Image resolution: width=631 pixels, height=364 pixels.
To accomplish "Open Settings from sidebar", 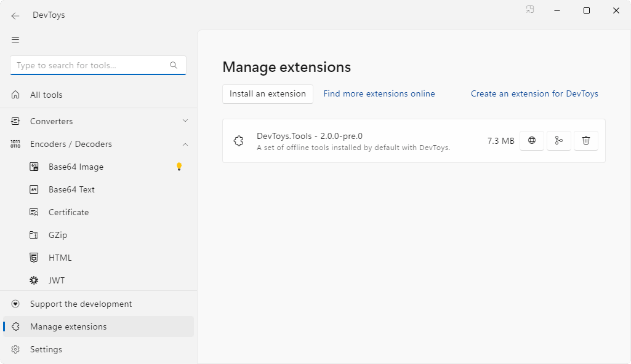I will pos(46,349).
